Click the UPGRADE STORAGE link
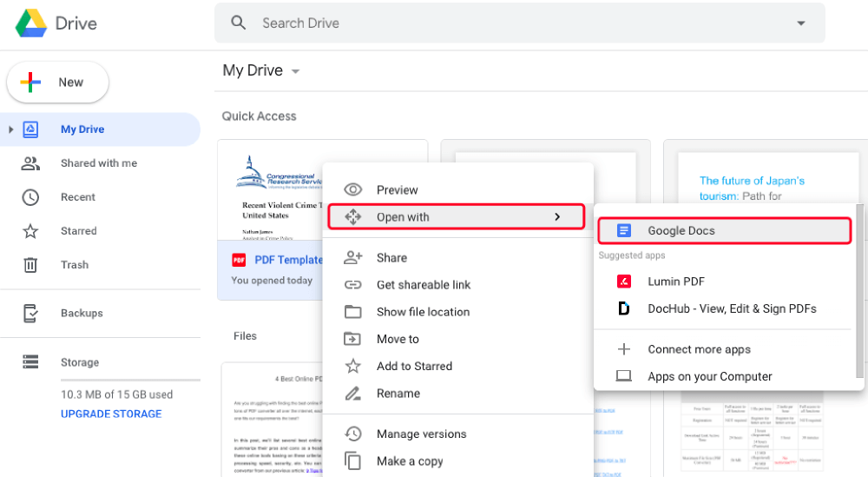 pyautogui.click(x=111, y=414)
